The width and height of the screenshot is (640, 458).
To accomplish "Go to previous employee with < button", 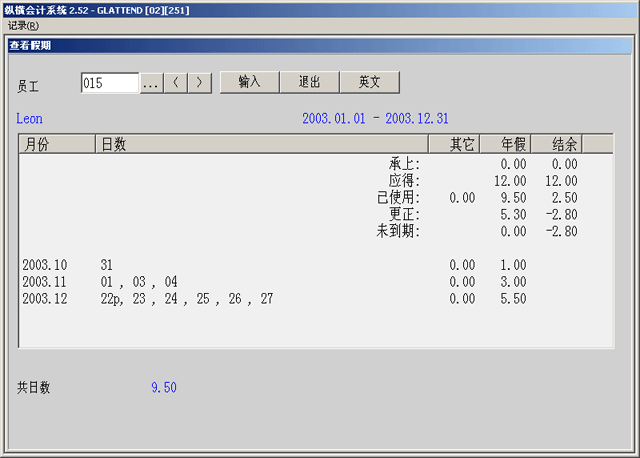I will [176, 83].
